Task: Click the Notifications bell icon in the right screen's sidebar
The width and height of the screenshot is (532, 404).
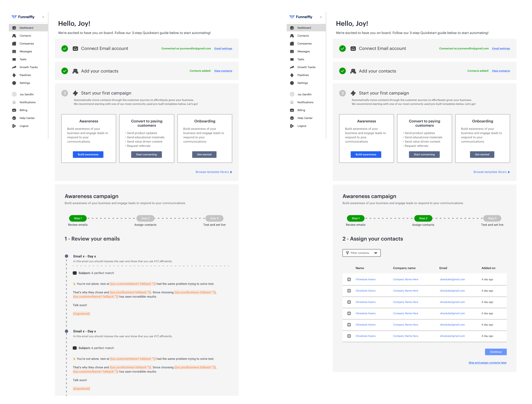Action: tap(292, 102)
